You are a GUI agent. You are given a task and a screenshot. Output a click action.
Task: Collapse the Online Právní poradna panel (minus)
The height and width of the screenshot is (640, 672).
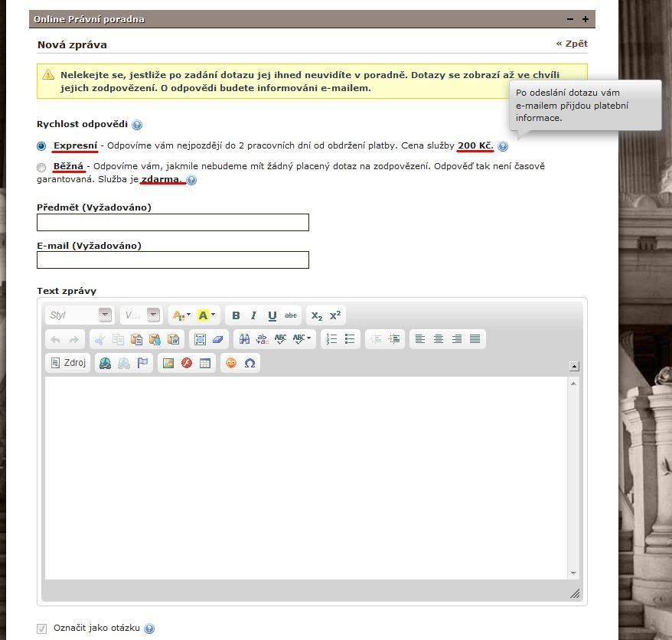(x=570, y=19)
